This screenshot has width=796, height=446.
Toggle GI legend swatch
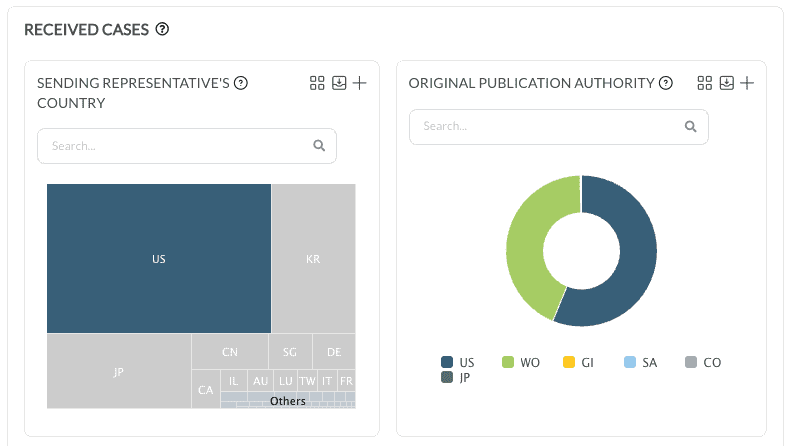pyautogui.click(x=569, y=362)
